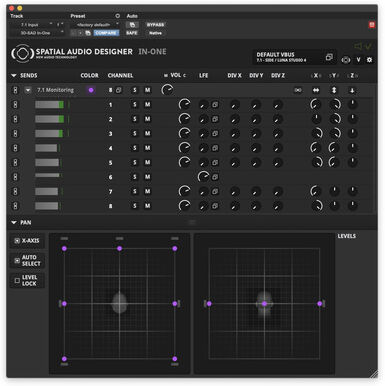Image resolution: width=385 pixels, height=386 pixels.
Task: Click the DIV Z column header
Action: pyautogui.click(x=278, y=76)
